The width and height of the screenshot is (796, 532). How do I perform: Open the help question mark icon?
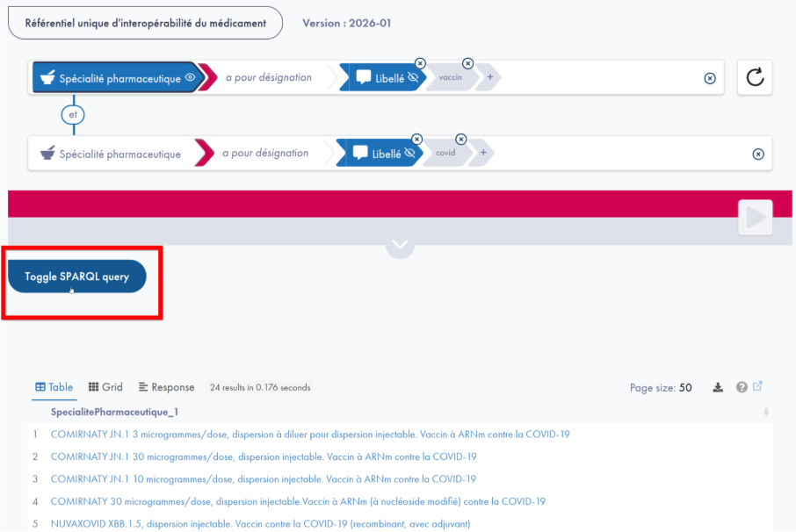click(742, 387)
